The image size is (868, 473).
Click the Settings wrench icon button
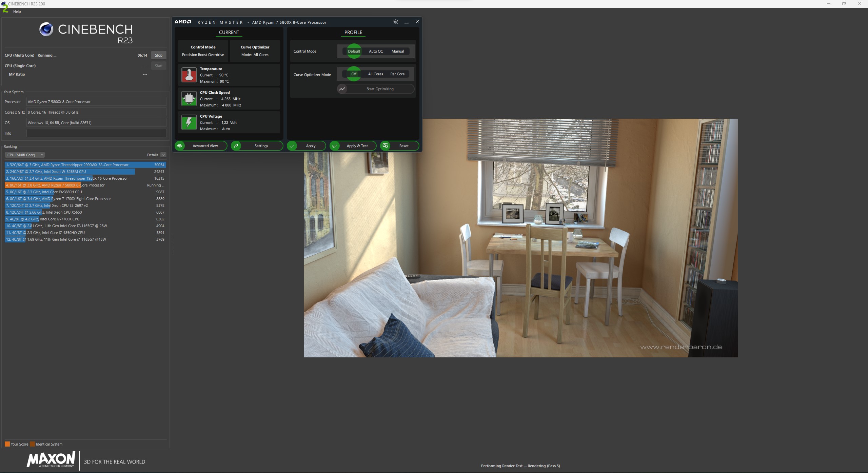[x=236, y=146]
